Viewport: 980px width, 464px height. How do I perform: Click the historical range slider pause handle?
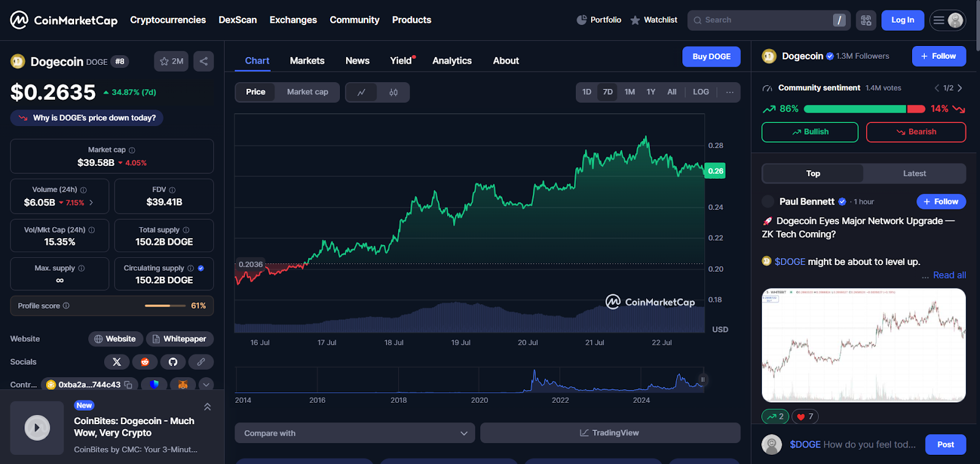(x=703, y=380)
